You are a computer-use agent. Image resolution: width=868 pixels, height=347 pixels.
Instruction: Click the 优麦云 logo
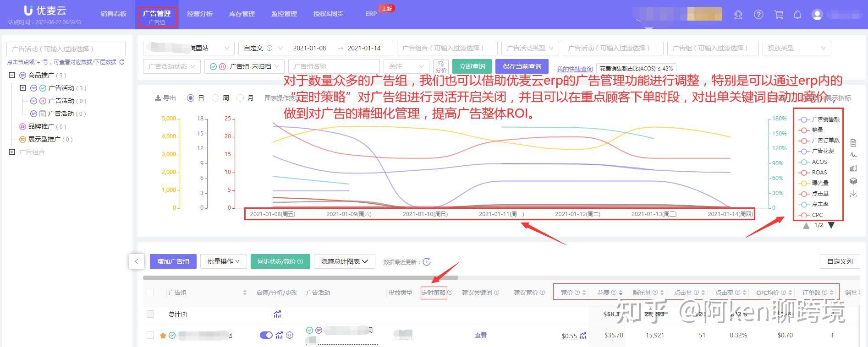(45, 11)
